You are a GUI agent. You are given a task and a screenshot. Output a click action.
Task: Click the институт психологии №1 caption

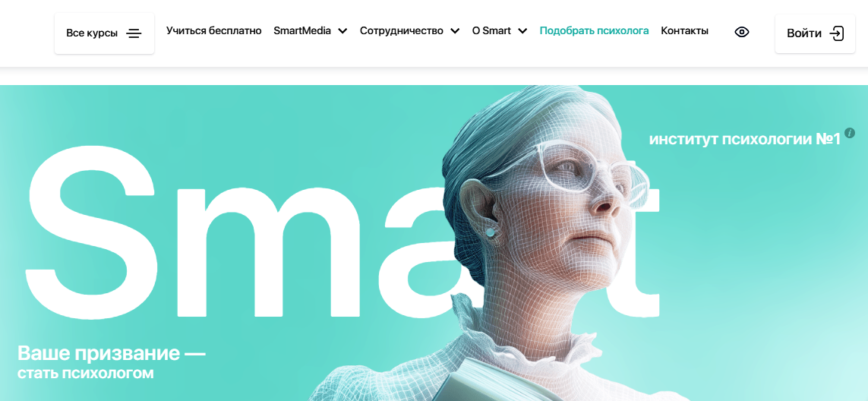coord(744,139)
